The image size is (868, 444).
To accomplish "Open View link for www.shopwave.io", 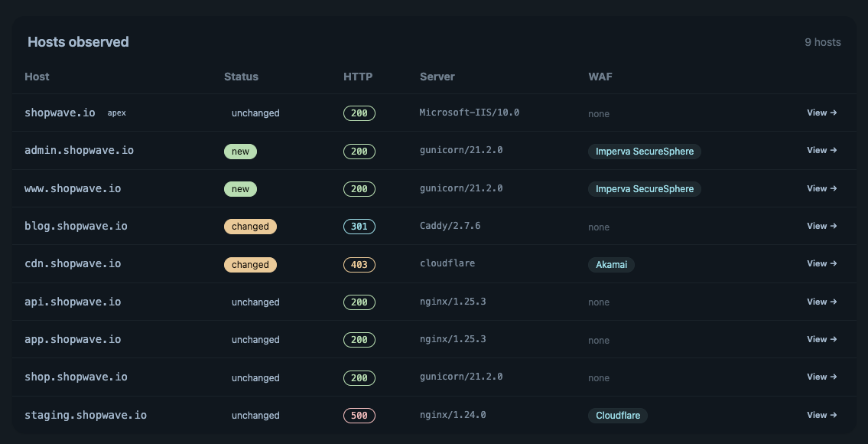I will [x=821, y=188].
